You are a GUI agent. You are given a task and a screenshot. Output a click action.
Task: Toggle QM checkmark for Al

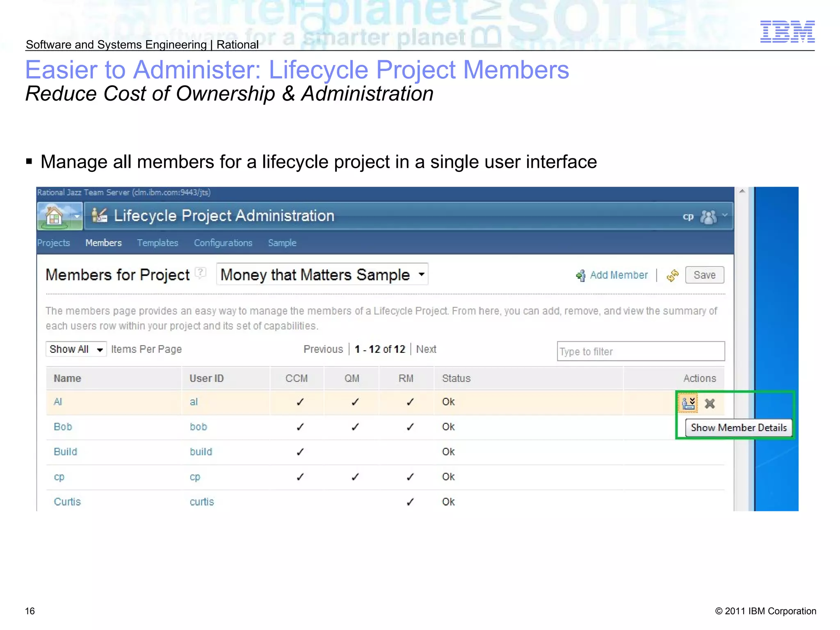(x=355, y=402)
